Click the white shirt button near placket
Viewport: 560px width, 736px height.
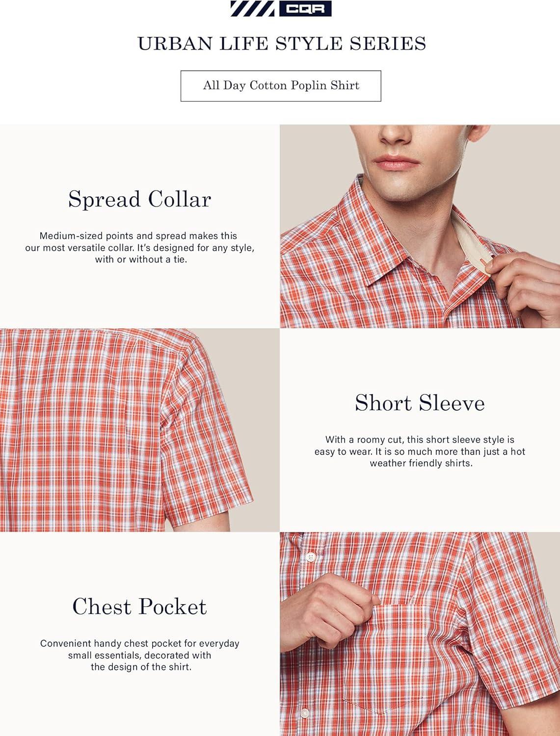click(x=310, y=557)
